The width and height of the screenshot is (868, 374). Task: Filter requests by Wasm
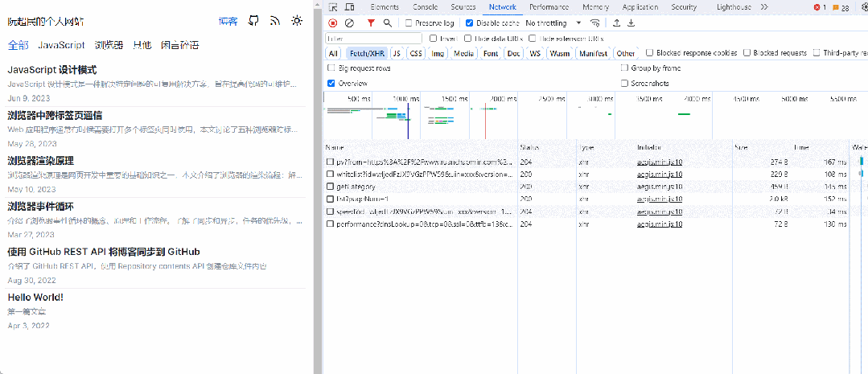560,54
